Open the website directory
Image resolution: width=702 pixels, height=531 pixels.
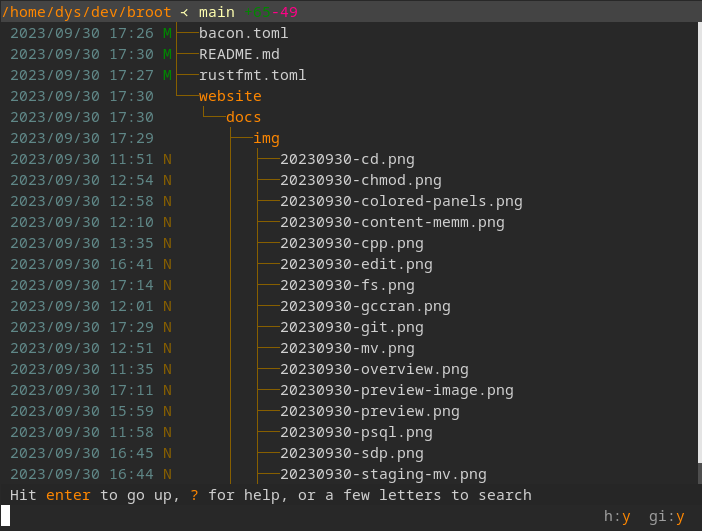230,96
